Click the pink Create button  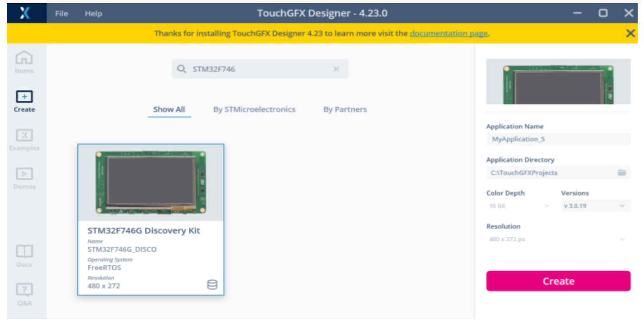coord(558,281)
